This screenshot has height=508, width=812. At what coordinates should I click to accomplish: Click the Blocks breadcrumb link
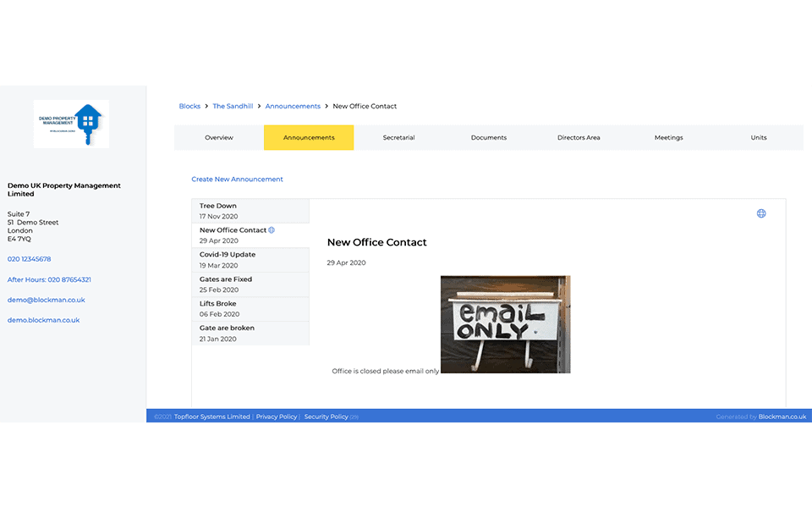(189, 107)
